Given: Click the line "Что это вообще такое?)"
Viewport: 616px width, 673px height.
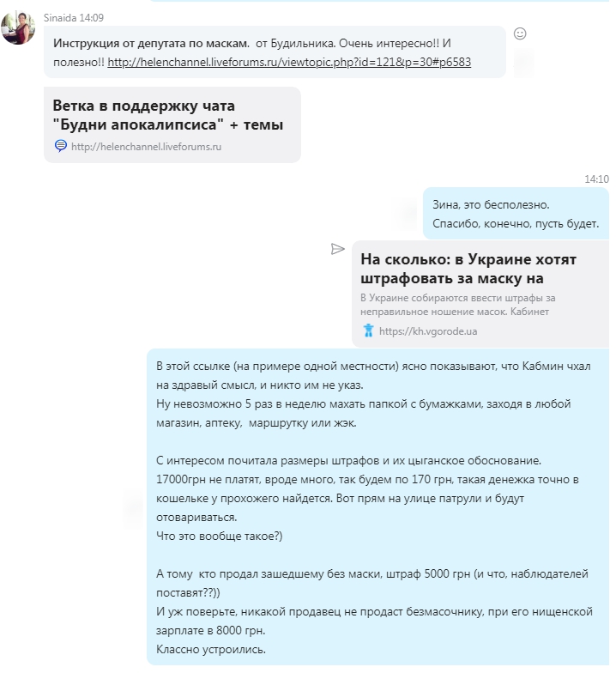Looking at the screenshot, I should point(220,536).
